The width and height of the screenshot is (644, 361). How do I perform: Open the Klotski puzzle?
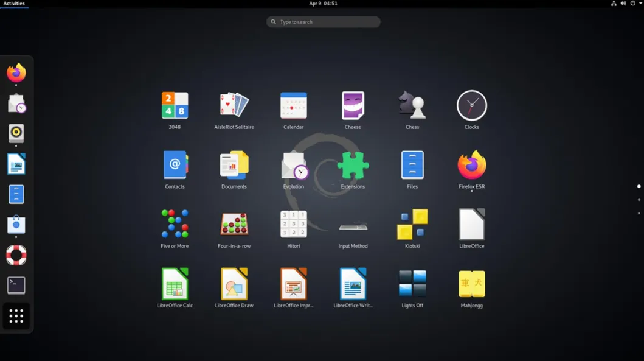pyautogui.click(x=412, y=223)
